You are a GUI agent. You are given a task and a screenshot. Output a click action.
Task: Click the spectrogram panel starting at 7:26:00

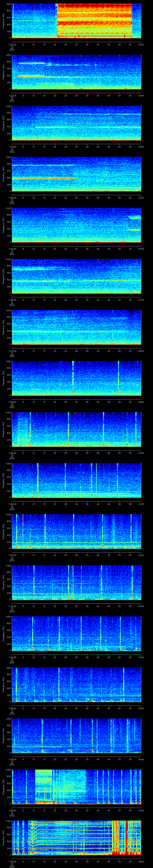click(x=76, y=276)
